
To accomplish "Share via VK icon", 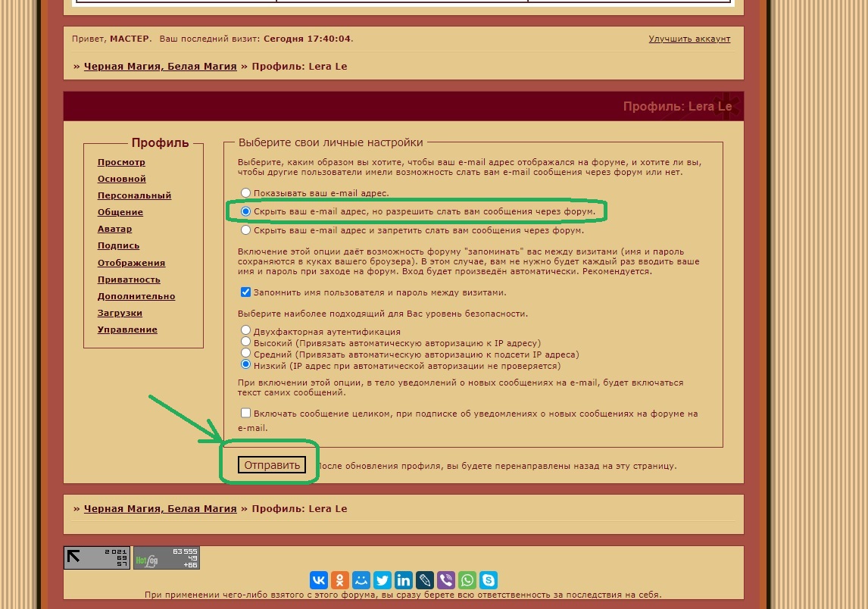I will 319,579.
